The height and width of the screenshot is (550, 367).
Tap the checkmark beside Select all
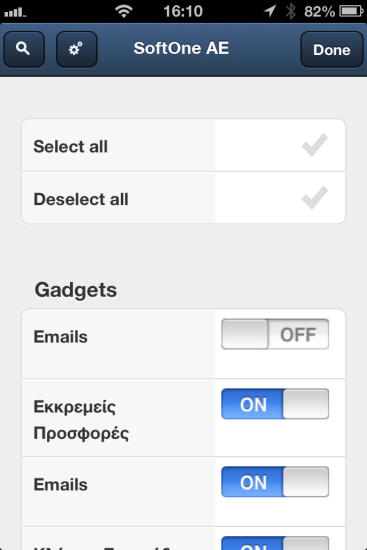pyautogui.click(x=315, y=145)
